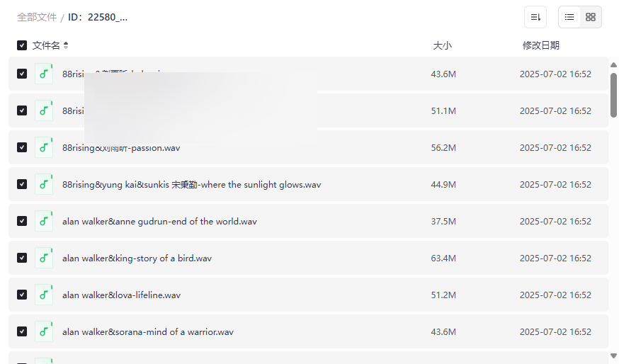This screenshot has height=364, width=619.
Task: Click the 修改日期 column header
Action: [x=541, y=45]
